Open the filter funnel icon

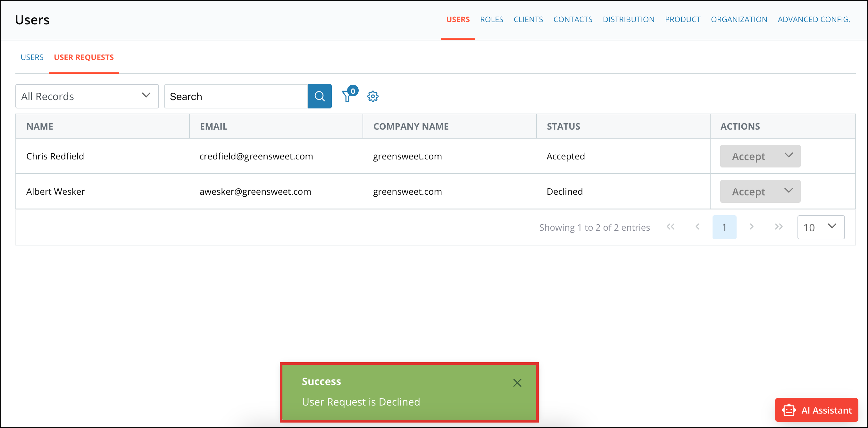[348, 97]
